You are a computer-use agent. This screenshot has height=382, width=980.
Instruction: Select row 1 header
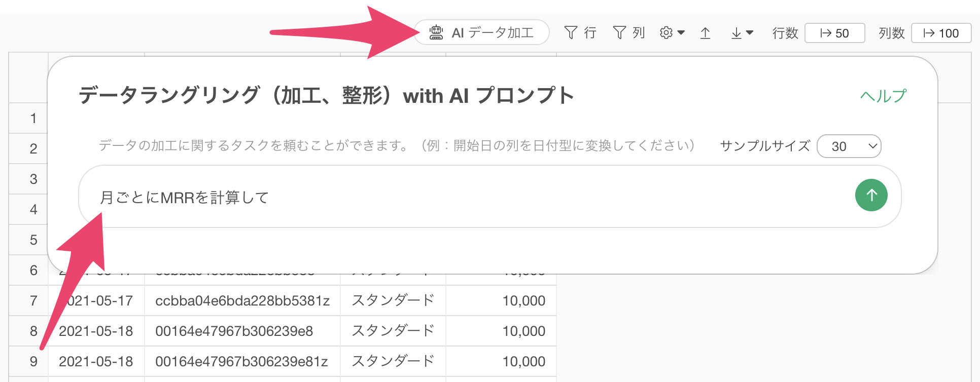click(33, 118)
